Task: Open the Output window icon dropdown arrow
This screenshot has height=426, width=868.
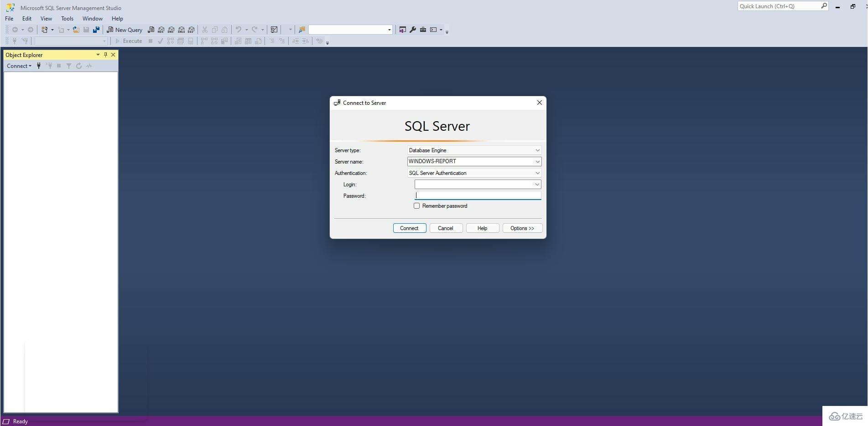Action: (x=441, y=30)
